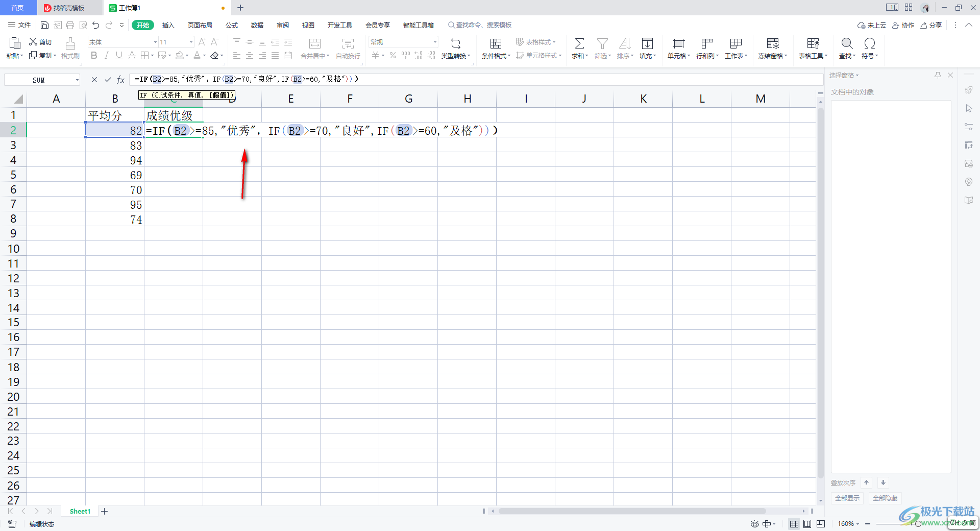Click the Collaborate (协作) button
The image size is (980, 531).
[x=903, y=25]
